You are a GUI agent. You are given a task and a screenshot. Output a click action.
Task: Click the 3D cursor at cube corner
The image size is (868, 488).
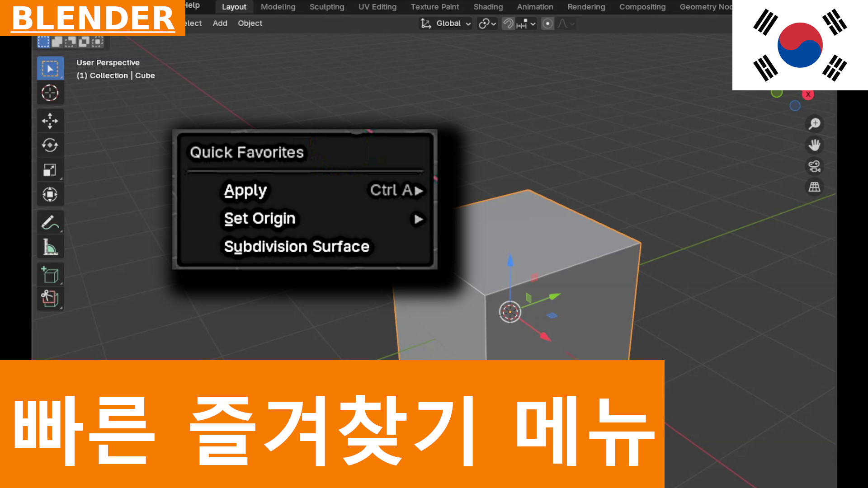510,312
